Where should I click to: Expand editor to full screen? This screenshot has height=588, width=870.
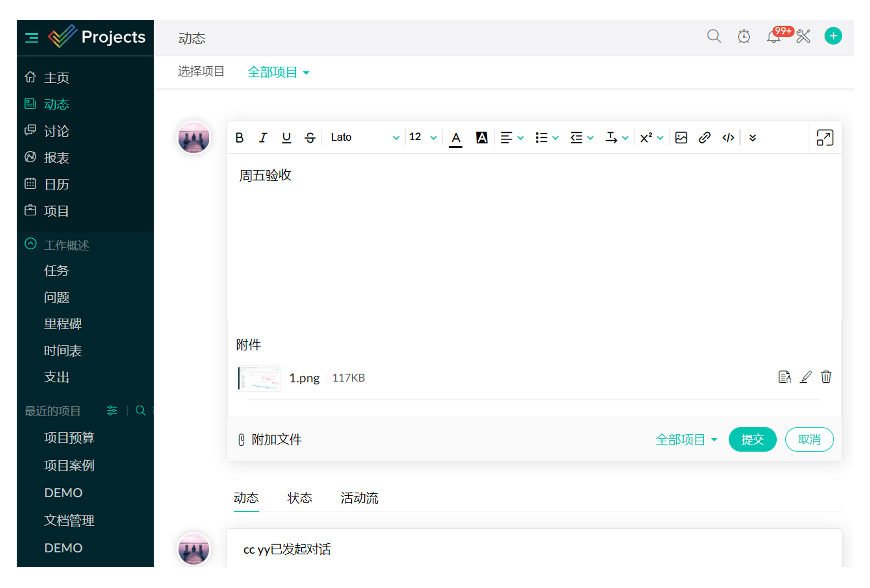coord(825,138)
